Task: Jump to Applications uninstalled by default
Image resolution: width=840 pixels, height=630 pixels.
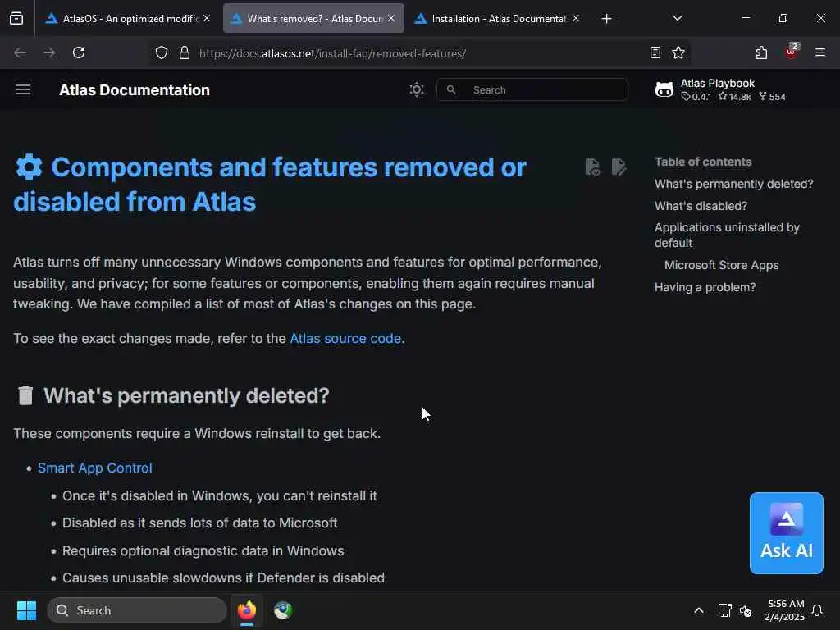Action: pyautogui.click(x=727, y=235)
